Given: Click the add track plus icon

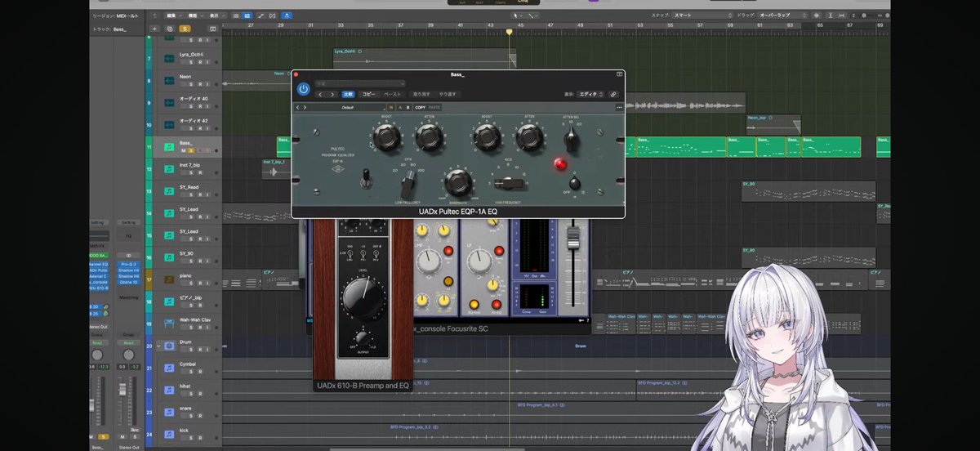Looking at the screenshot, I should (153, 29).
